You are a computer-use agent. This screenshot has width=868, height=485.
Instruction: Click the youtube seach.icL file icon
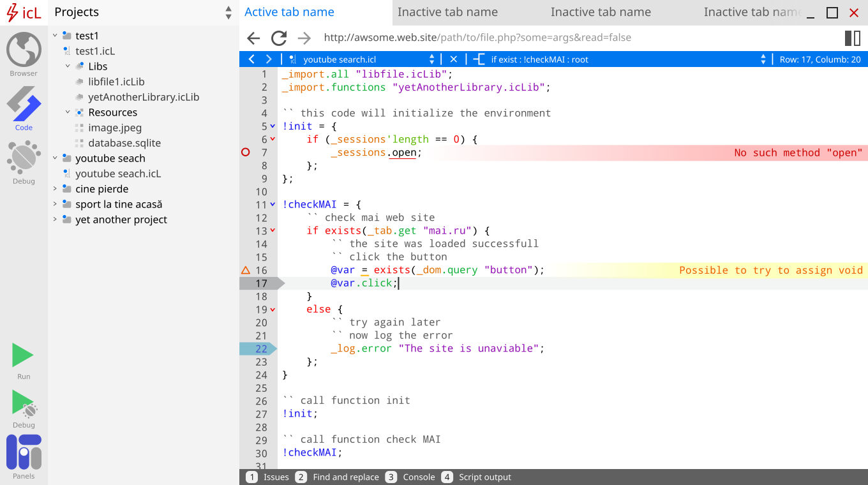(x=66, y=174)
